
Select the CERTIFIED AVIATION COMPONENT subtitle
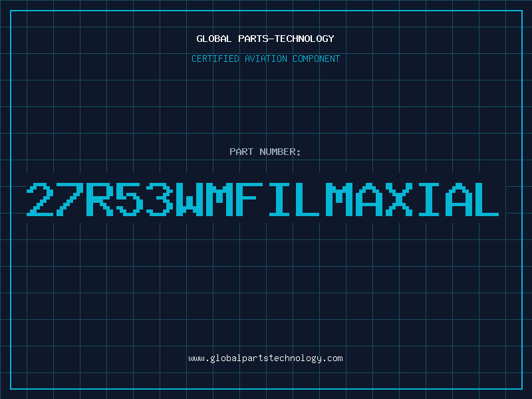pos(265,59)
